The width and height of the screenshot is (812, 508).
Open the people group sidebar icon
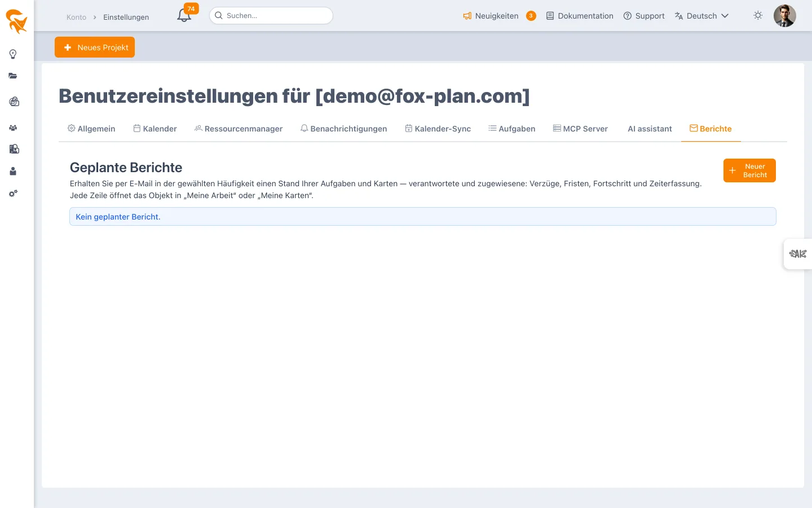13,128
